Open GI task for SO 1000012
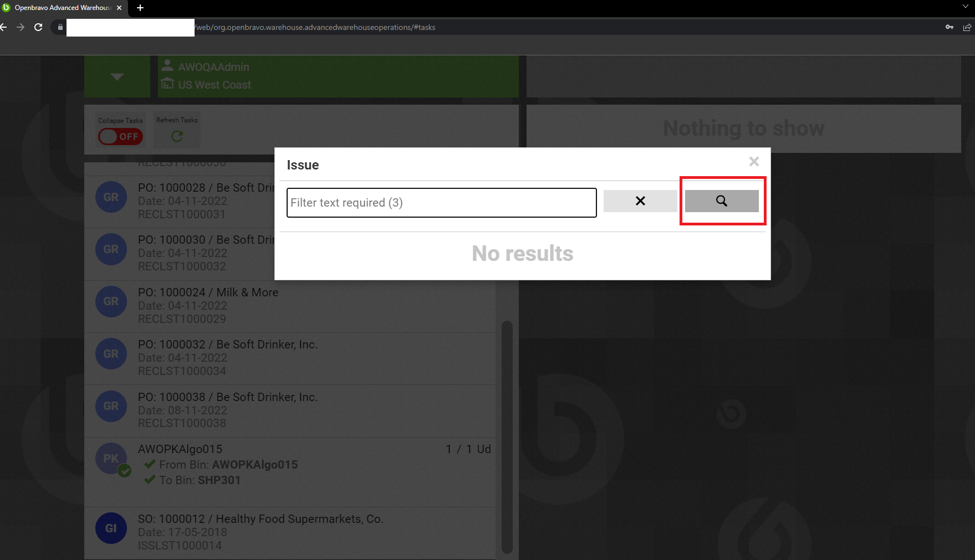The image size is (975, 560). point(111,528)
